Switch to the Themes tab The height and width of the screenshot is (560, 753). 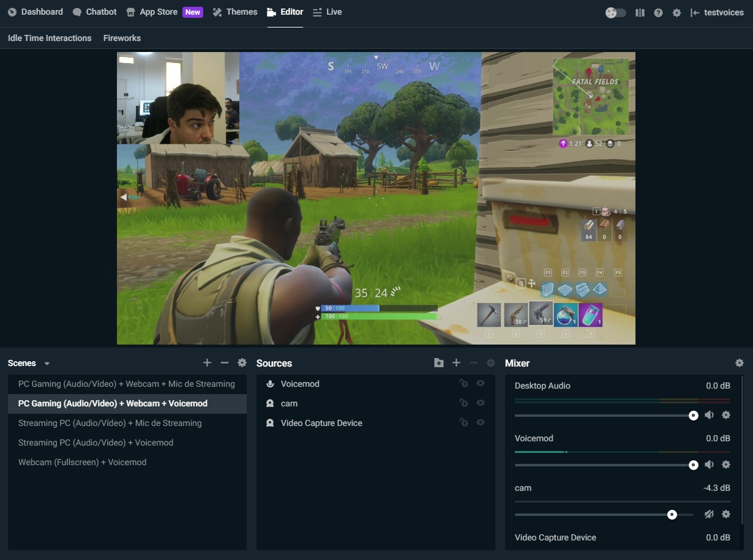tap(235, 12)
